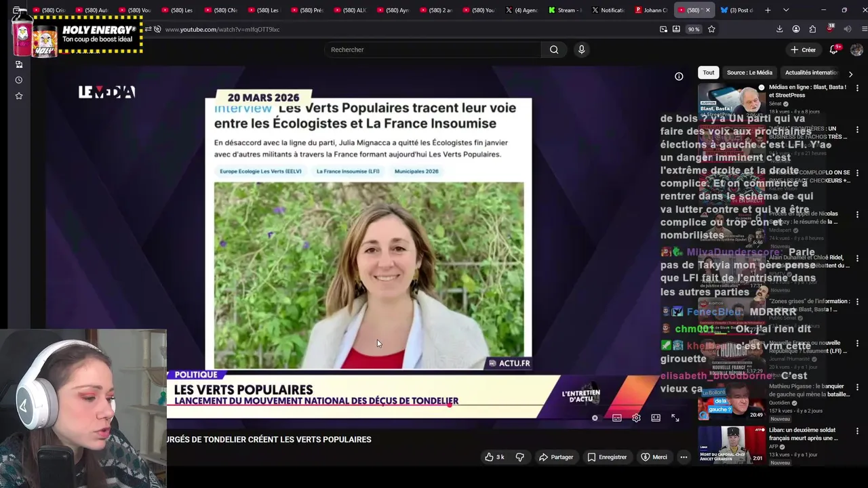Open options for Liban soldat video
Viewport: 868px width, 488px height.
click(x=857, y=430)
